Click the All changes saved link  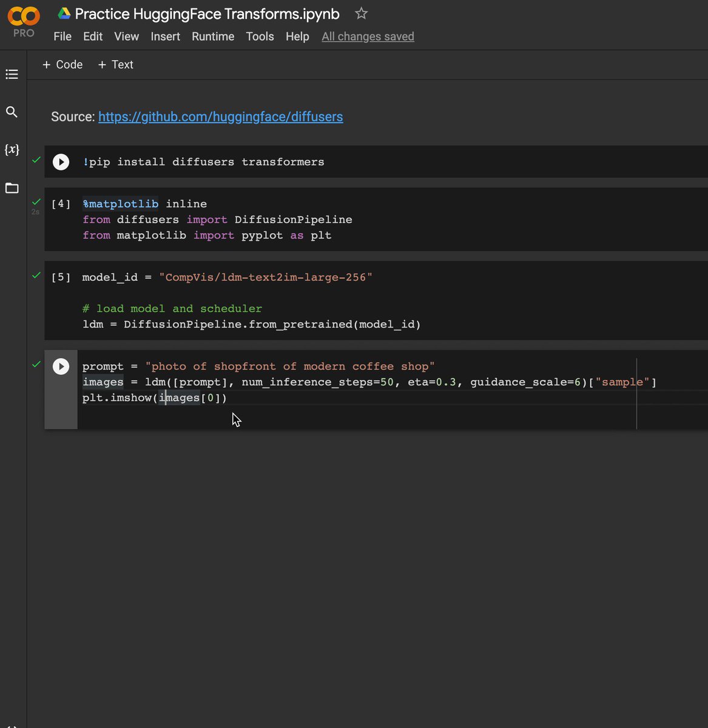click(368, 36)
